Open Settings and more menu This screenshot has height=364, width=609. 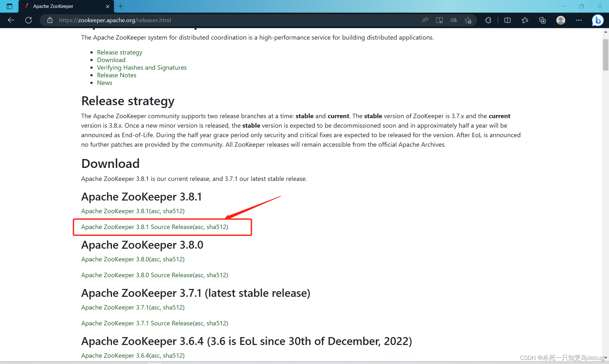579,20
